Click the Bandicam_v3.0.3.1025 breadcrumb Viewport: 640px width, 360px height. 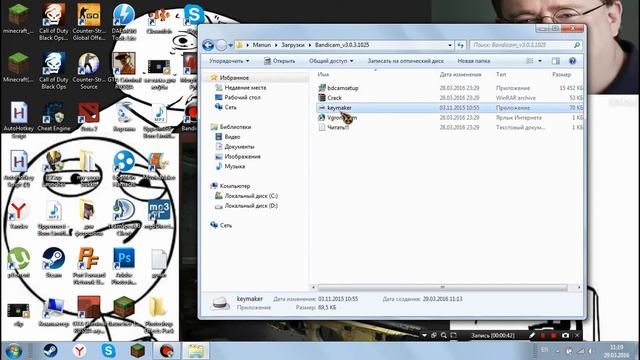pyautogui.click(x=342, y=45)
